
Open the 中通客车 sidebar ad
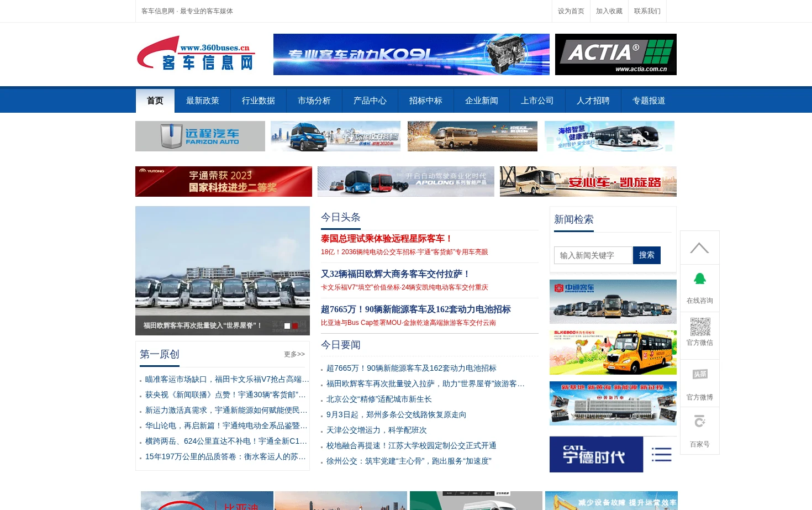click(x=613, y=302)
